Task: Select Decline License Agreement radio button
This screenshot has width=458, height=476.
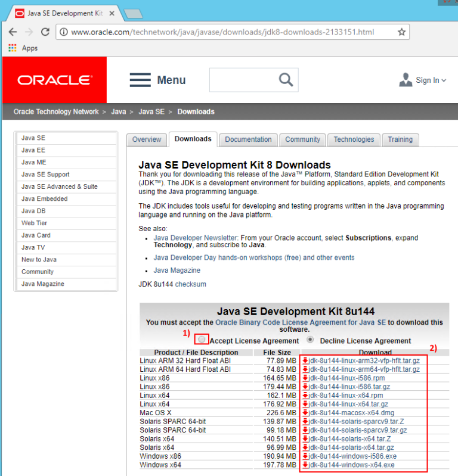Action: click(x=310, y=340)
